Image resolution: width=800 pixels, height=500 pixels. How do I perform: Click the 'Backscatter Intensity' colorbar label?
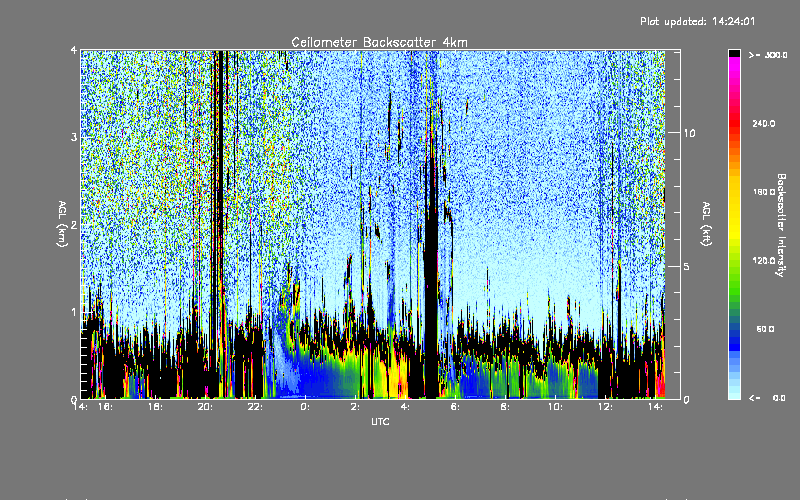point(781,225)
